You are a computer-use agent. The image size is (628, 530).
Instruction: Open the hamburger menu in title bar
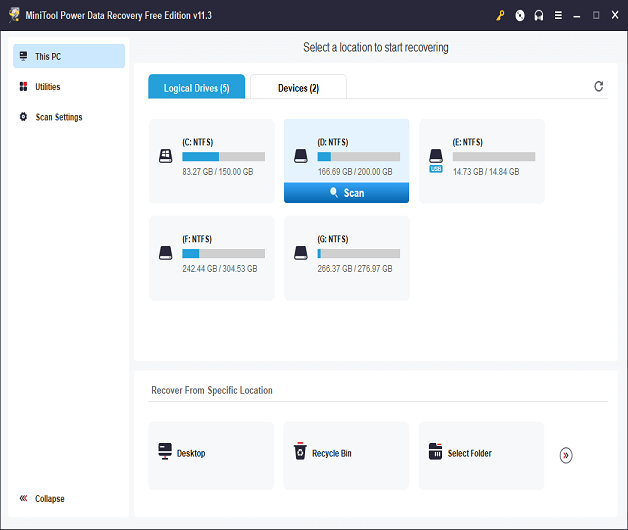pos(558,16)
